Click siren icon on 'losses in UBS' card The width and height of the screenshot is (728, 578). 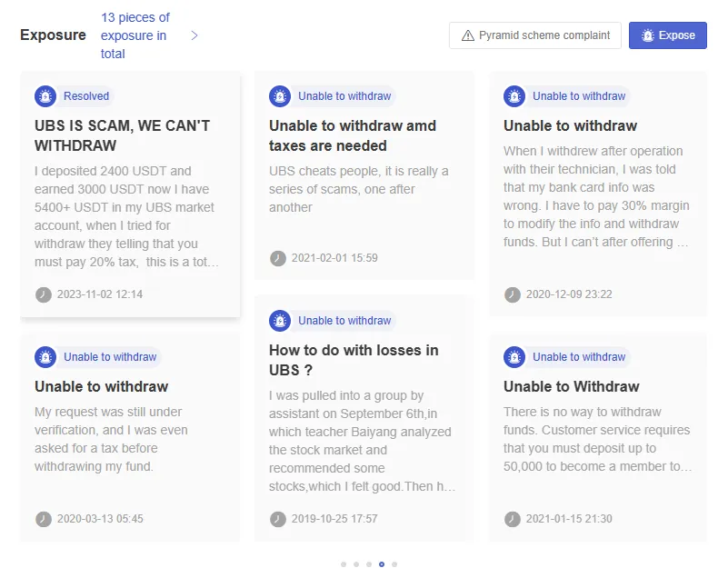pos(280,321)
